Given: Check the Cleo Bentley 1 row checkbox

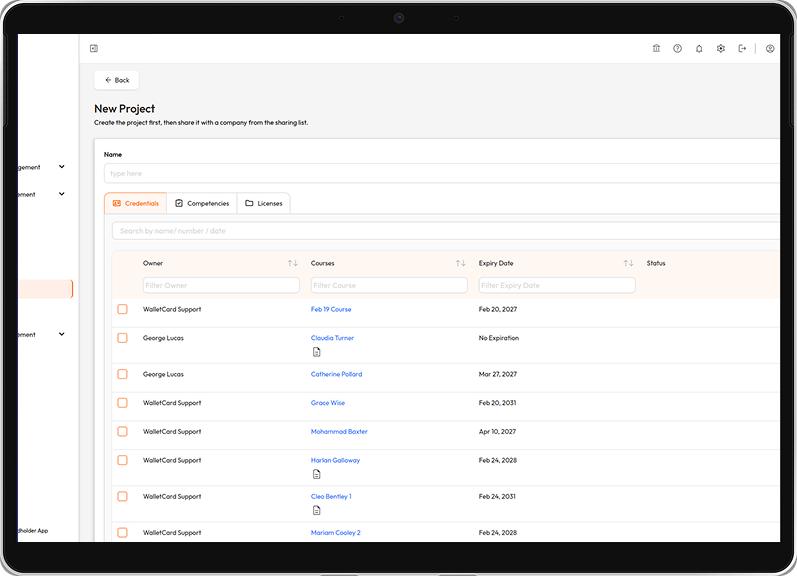Looking at the screenshot, I should tap(122, 496).
